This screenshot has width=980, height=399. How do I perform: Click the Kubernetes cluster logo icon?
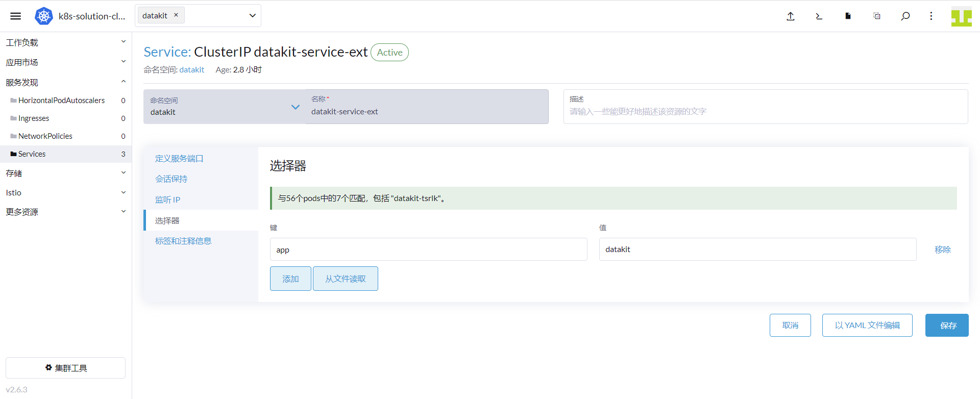(x=44, y=16)
